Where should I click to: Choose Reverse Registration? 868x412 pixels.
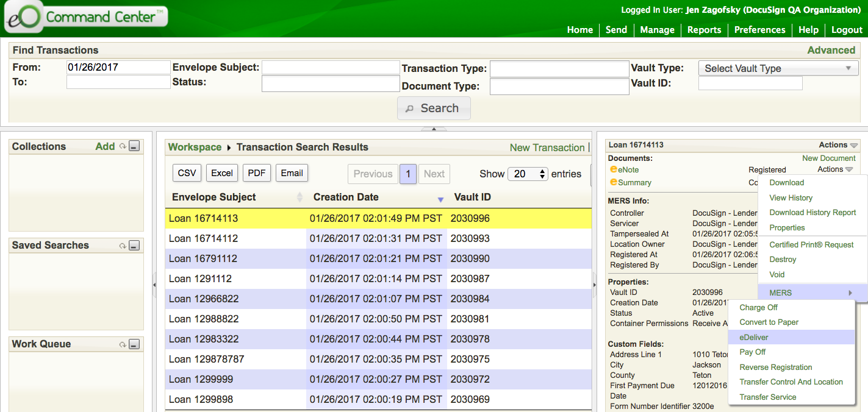pyautogui.click(x=775, y=367)
